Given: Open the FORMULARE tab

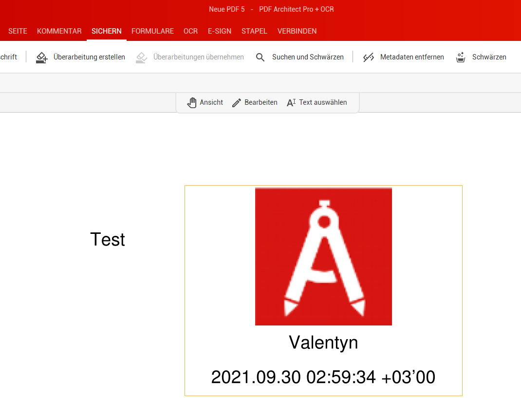Looking at the screenshot, I should click(152, 31).
